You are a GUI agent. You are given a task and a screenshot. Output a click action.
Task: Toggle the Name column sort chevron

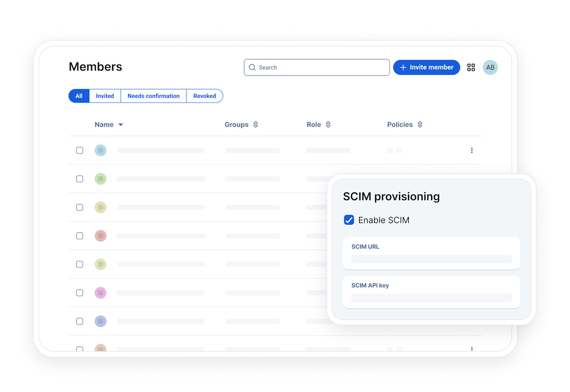(x=121, y=125)
